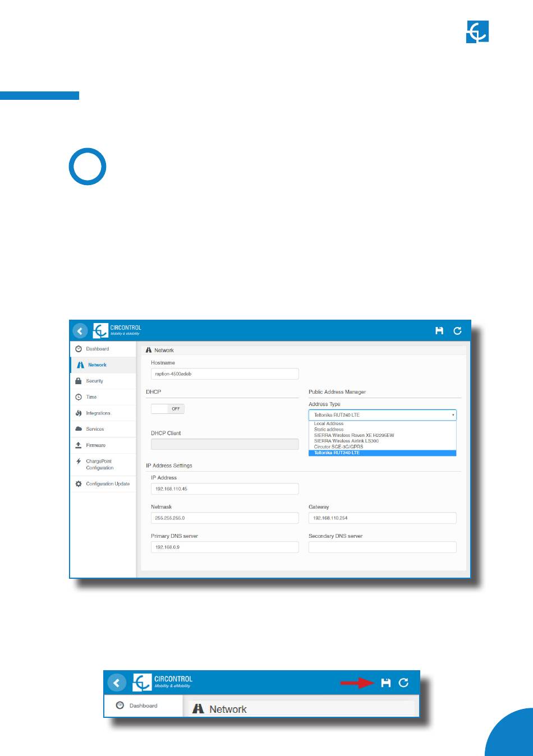The width and height of the screenshot is (533, 756).
Task: Click the Circontrol logo in the small header-only screenshot
Action: coord(163,682)
